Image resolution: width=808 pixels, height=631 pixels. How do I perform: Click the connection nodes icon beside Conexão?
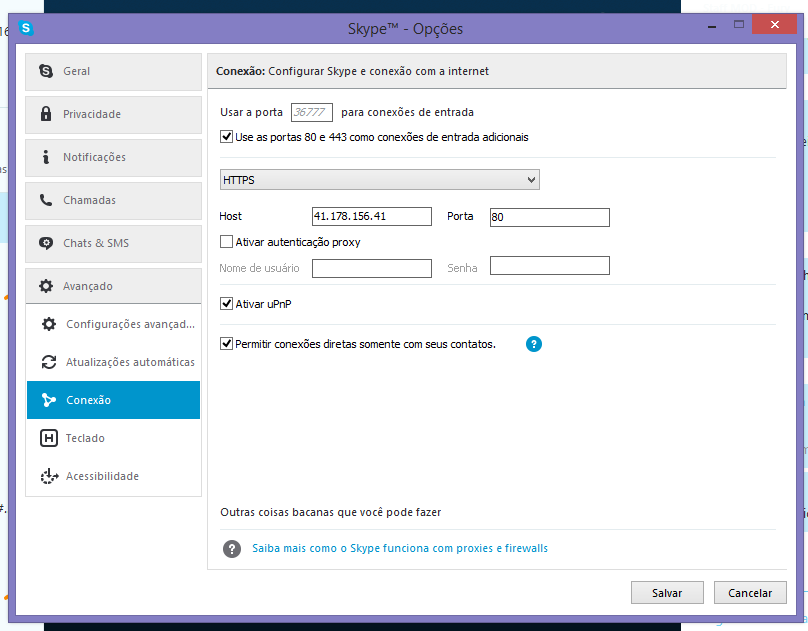(x=49, y=400)
